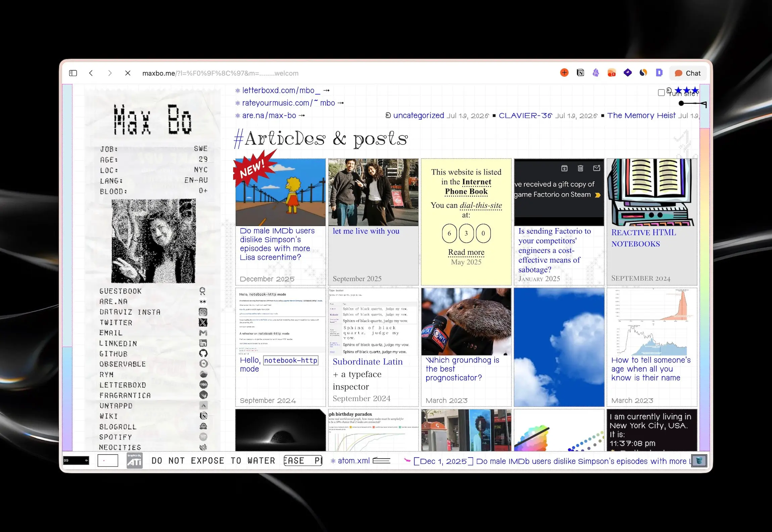Stop page loading with the X icon
The image size is (772, 532).
pyautogui.click(x=128, y=73)
